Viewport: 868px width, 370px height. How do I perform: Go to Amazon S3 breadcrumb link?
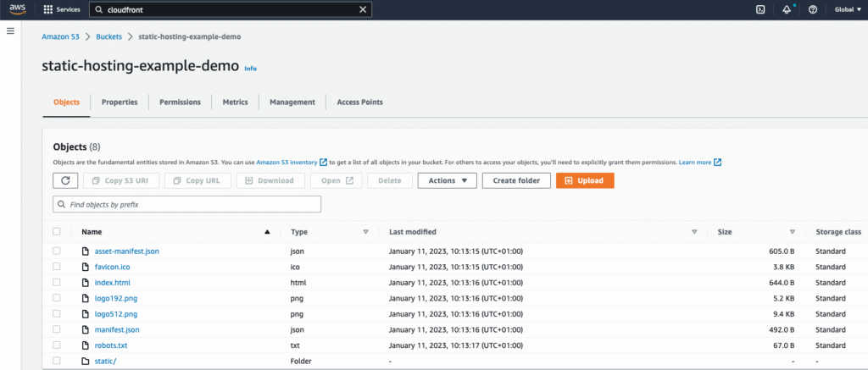[61, 37]
